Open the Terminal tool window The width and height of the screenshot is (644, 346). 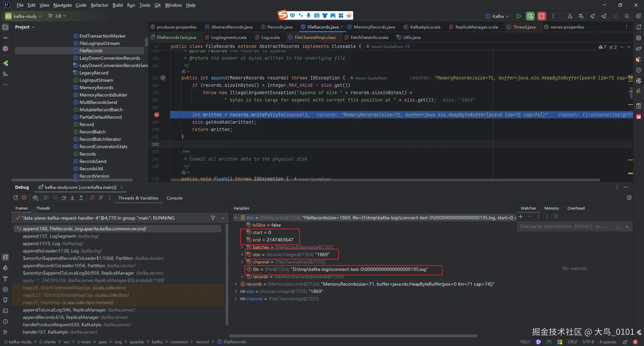(x=5, y=311)
